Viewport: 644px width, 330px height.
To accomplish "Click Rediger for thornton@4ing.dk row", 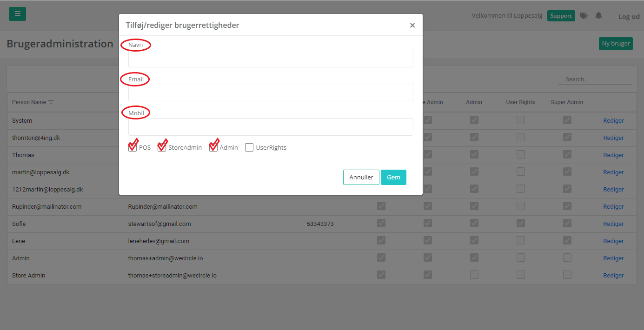I will (613, 138).
